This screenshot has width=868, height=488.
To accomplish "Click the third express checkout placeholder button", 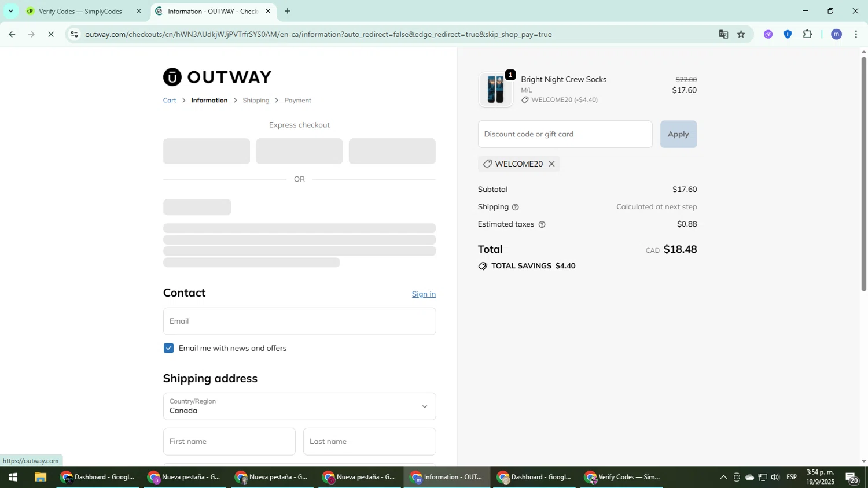I will [x=392, y=151].
